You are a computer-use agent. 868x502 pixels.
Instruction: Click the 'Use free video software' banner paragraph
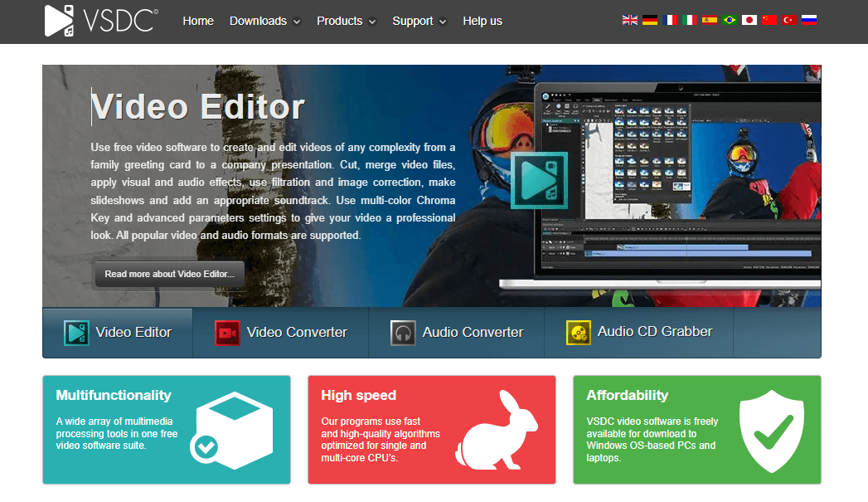coord(273,191)
